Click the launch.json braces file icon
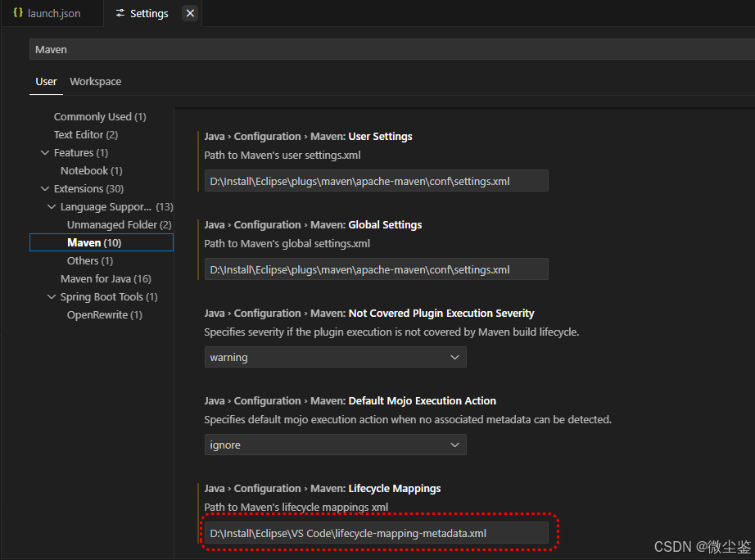The height and width of the screenshot is (560, 755). pos(18,13)
